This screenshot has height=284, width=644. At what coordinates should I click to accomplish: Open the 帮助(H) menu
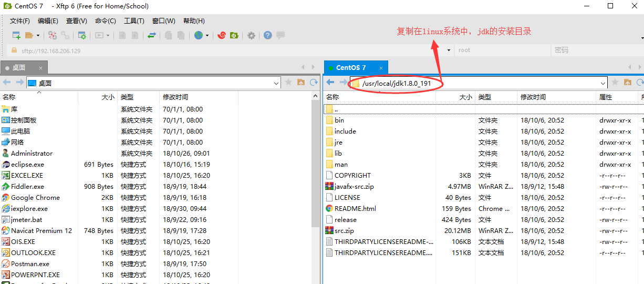click(x=194, y=21)
